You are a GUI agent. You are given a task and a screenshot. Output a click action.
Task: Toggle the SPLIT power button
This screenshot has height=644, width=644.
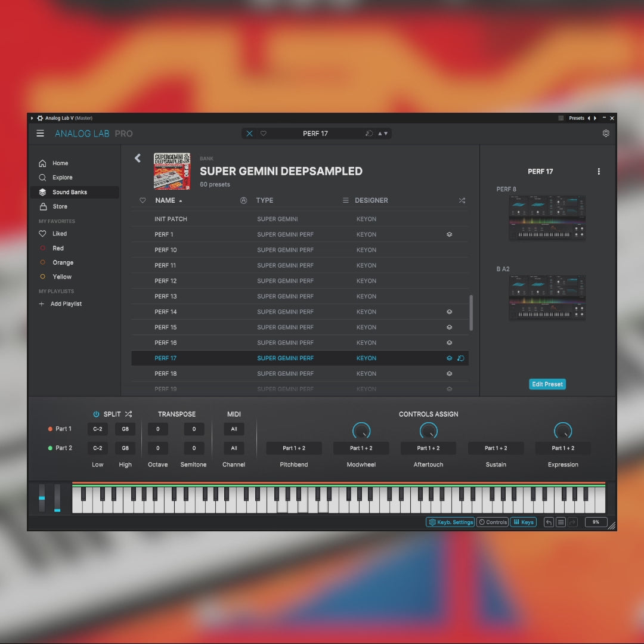pos(96,414)
